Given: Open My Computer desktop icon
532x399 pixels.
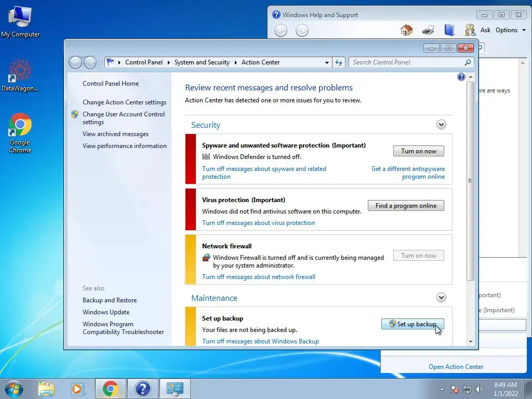Looking at the screenshot, I should point(20,21).
